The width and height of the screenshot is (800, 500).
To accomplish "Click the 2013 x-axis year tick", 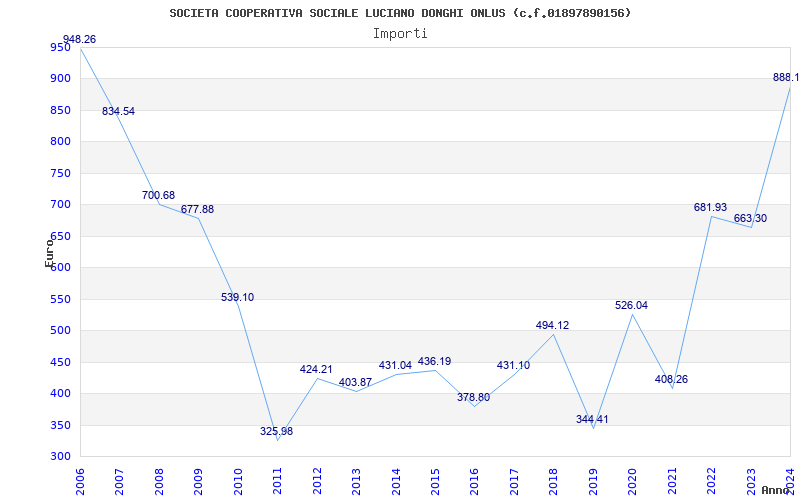I will click(x=356, y=480).
